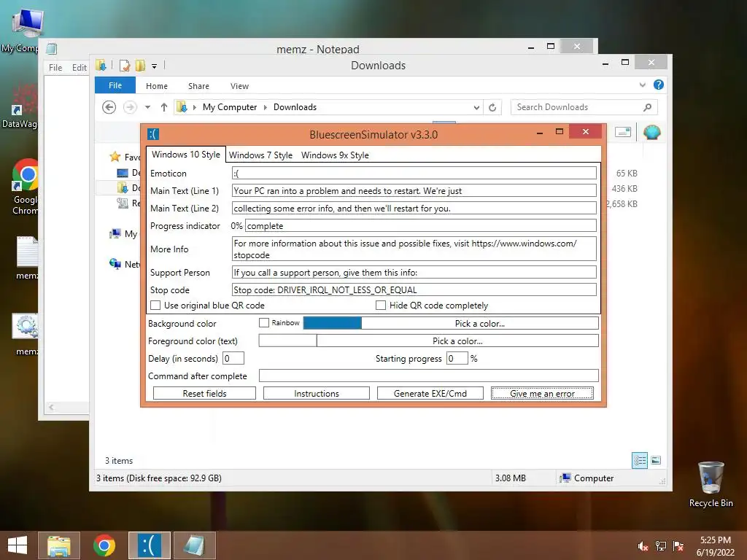Click Give me an error button
This screenshot has width=747, height=560.
[542, 393]
